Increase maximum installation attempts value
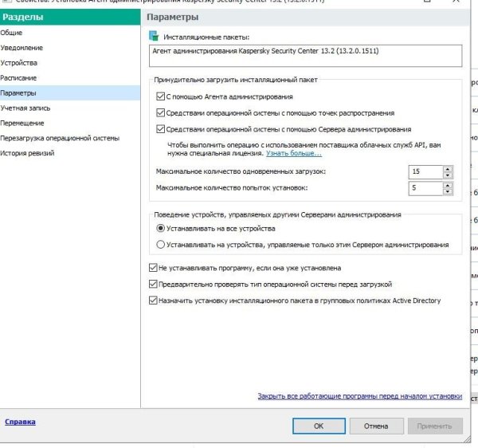Viewport: 478px width, 448px height. point(448,185)
